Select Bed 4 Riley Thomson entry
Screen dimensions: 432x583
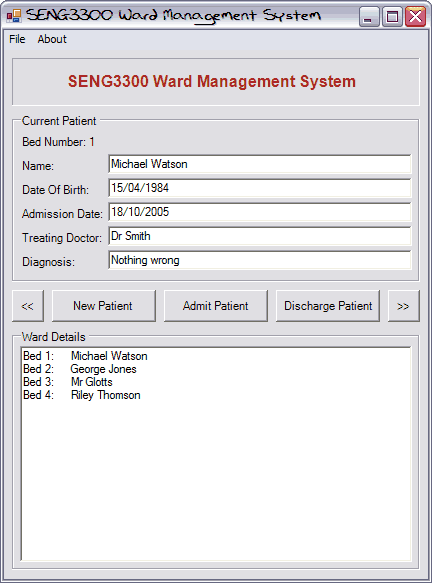click(x=82, y=395)
